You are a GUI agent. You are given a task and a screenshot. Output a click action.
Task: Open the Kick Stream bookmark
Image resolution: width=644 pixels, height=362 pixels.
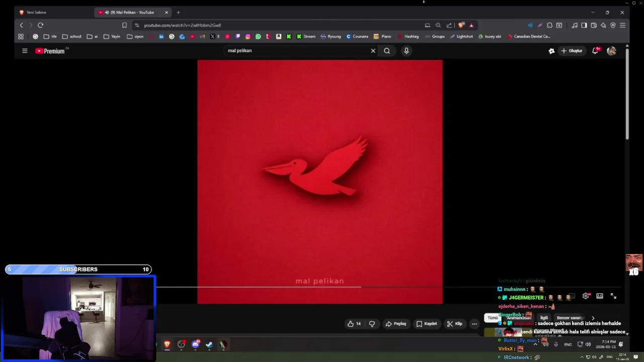(x=306, y=36)
